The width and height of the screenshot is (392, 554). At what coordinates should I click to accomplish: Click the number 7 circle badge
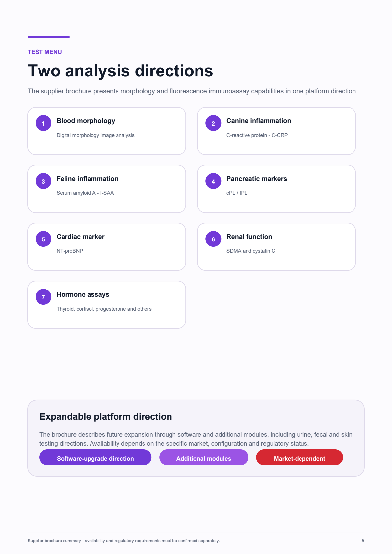tap(43, 297)
